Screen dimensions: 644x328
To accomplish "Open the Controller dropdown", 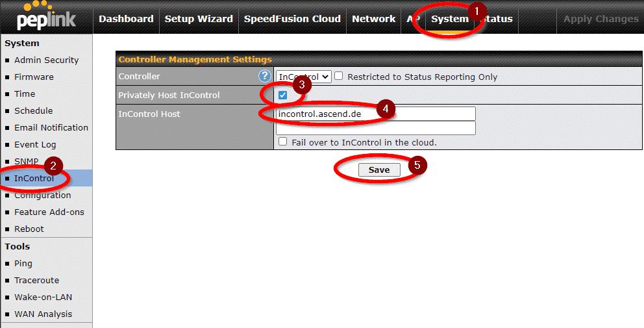I will tap(304, 77).
